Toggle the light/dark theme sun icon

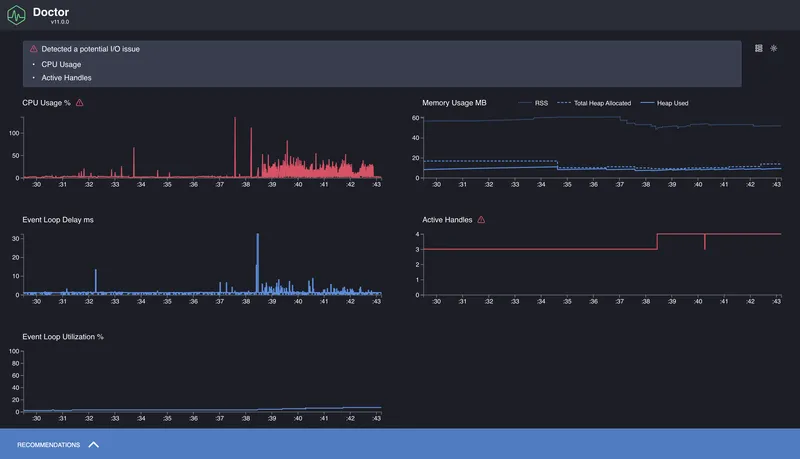point(774,48)
